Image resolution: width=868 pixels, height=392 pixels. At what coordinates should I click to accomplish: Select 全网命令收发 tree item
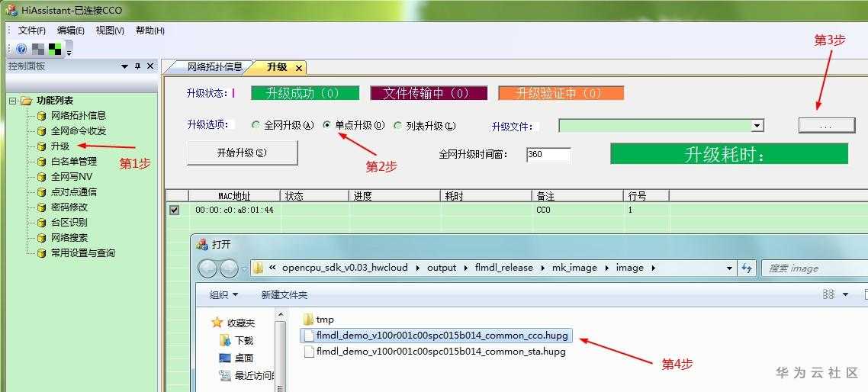pyautogui.click(x=78, y=131)
